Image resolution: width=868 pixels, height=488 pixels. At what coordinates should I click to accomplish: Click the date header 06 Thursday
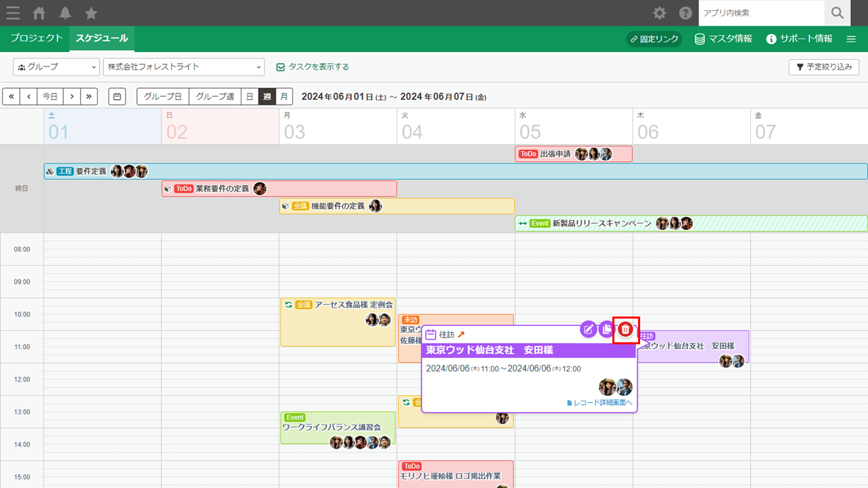[x=691, y=126]
